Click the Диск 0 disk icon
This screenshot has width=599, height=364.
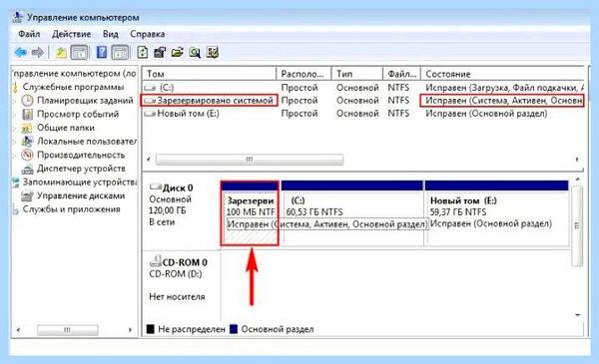pyautogui.click(x=156, y=186)
